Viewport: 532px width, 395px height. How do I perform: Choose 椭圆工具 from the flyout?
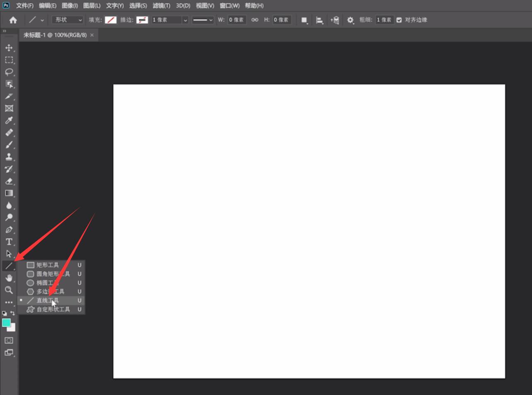coord(51,283)
